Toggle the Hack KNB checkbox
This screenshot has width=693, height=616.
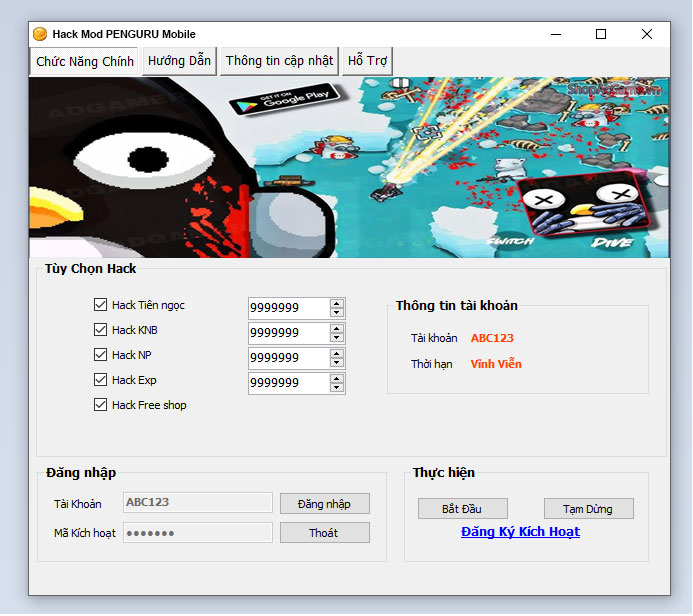[x=100, y=330]
